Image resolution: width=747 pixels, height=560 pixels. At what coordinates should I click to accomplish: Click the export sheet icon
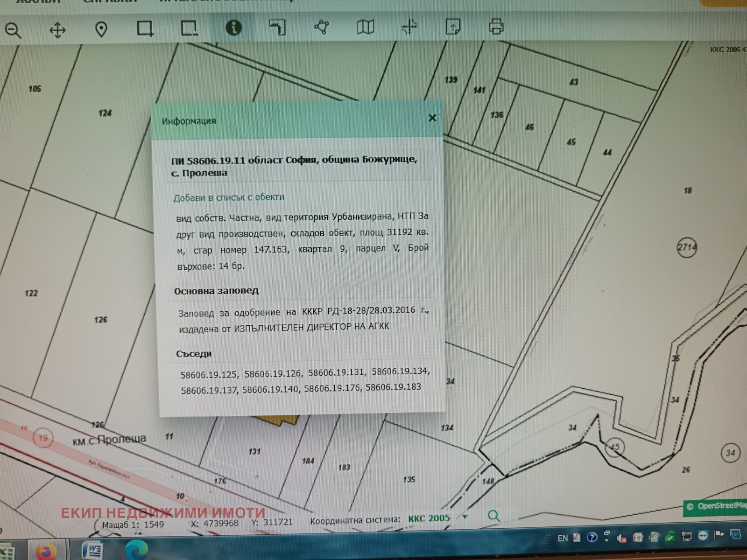(453, 26)
